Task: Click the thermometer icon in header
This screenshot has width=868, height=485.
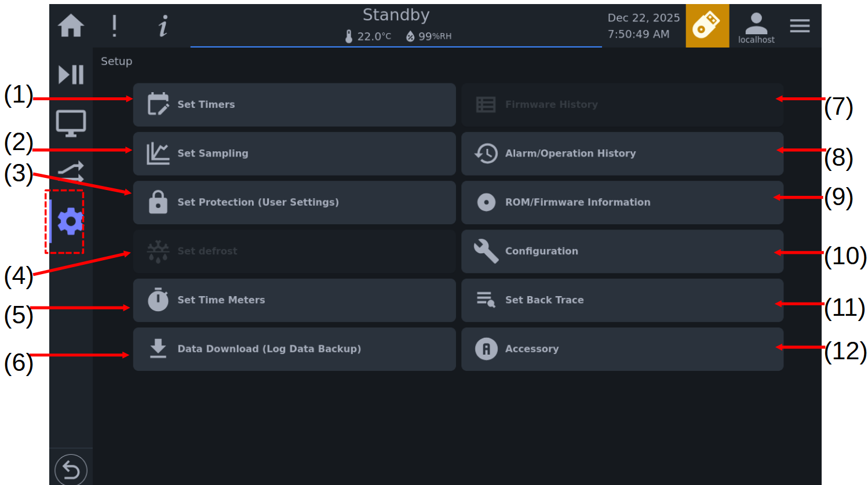Action: tap(349, 37)
